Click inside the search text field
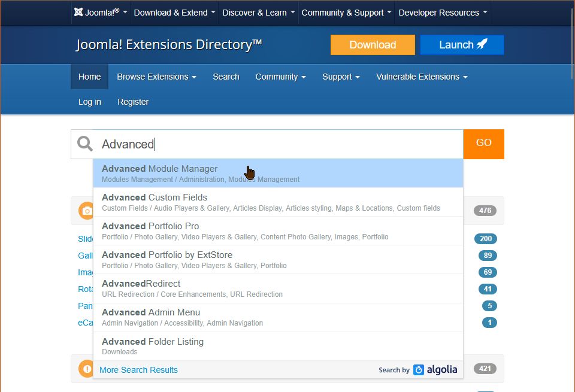 pos(299,144)
